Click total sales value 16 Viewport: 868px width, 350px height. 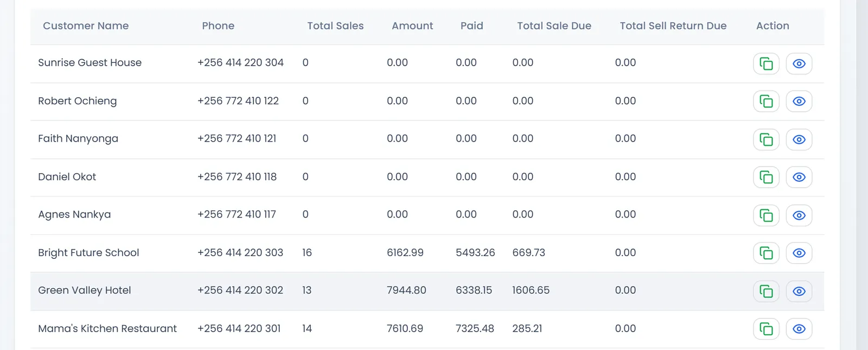click(307, 253)
